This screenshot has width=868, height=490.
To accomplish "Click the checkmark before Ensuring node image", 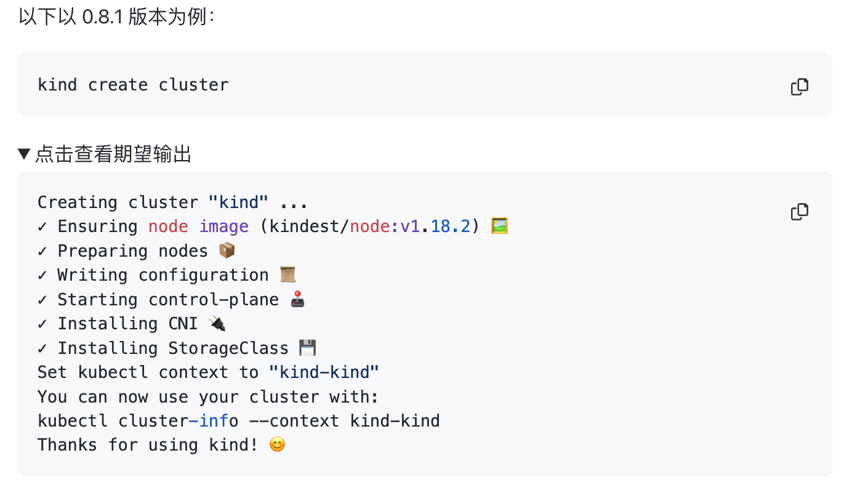I will (x=42, y=227).
